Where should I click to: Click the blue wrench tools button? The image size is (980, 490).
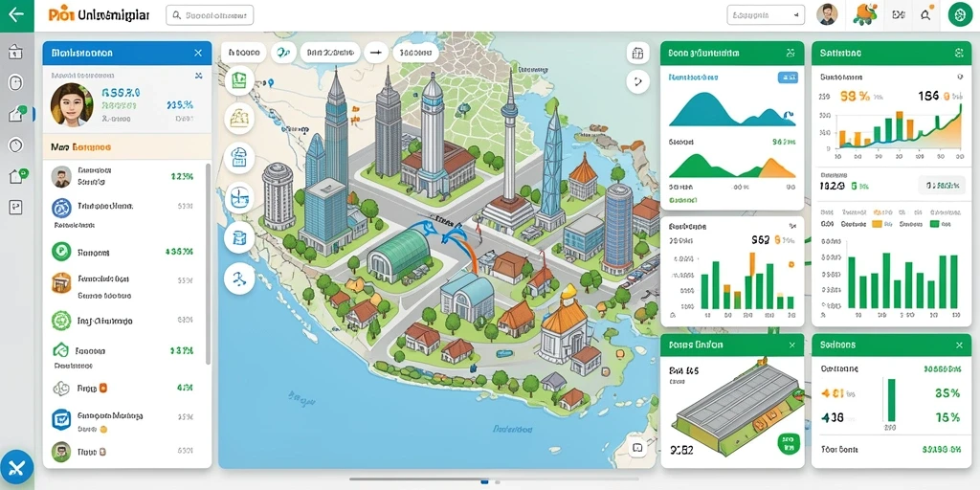pos(17,467)
